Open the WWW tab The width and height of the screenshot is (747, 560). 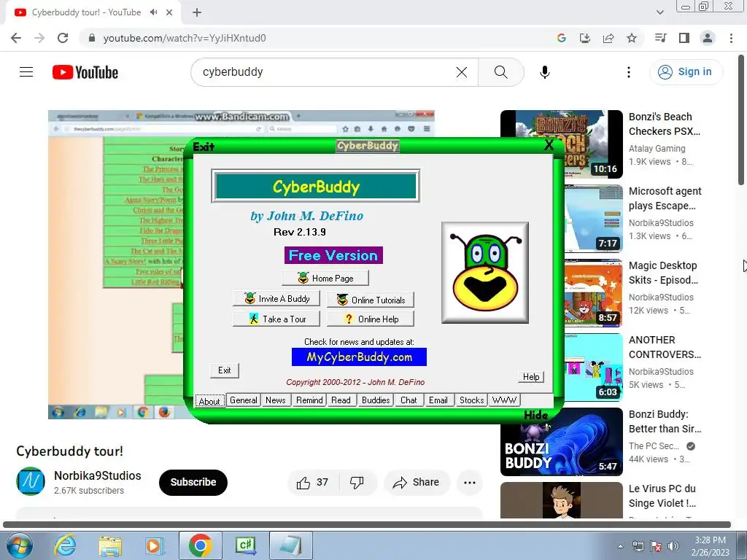pyautogui.click(x=504, y=400)
